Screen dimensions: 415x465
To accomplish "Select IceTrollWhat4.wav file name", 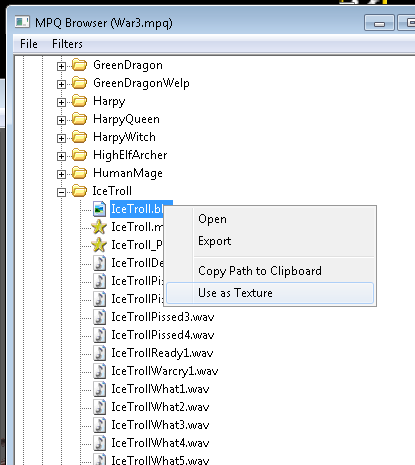I will pos(160,443).
